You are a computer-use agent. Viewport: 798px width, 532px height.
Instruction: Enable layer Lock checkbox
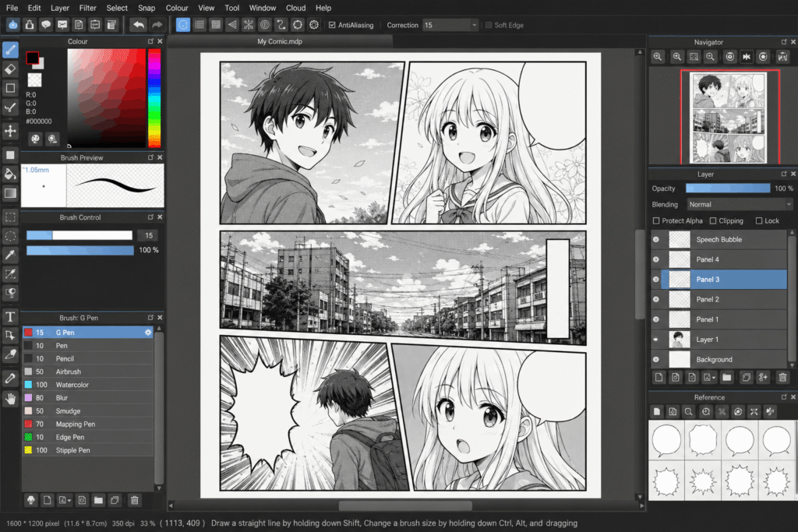pos(759,220)
